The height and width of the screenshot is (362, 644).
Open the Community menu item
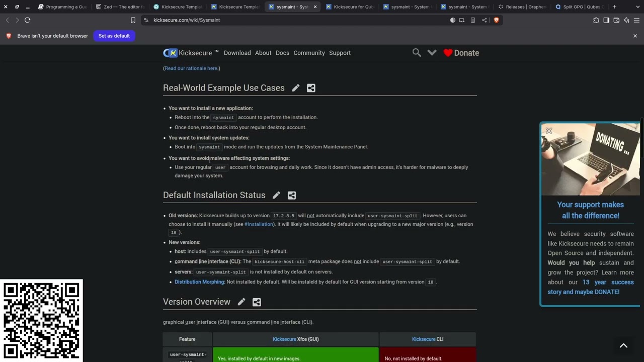(309, 53)
